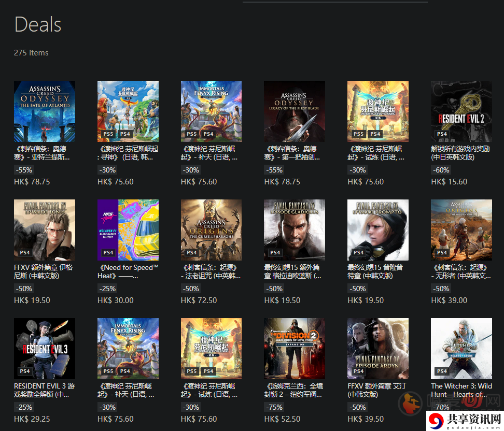
Task: Click the -55% badge under 亚特兰提斯 title
Action: tap(24, 170)
